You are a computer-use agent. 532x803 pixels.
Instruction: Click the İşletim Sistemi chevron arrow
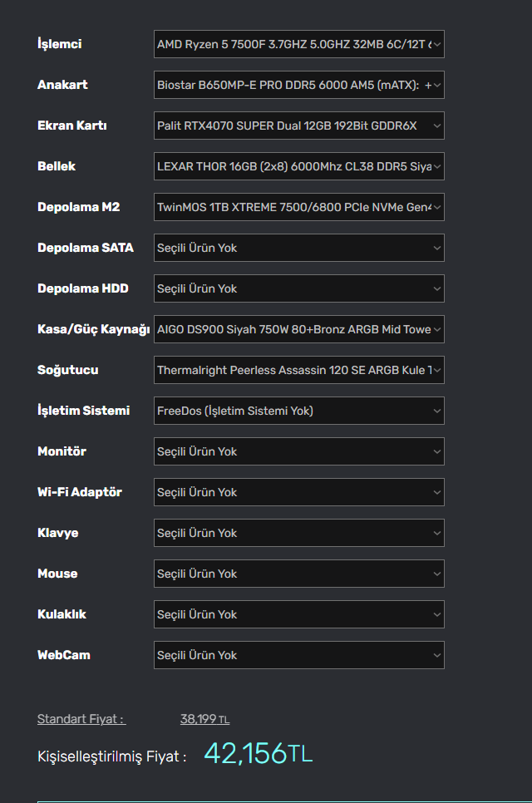[x=437, y=411]
